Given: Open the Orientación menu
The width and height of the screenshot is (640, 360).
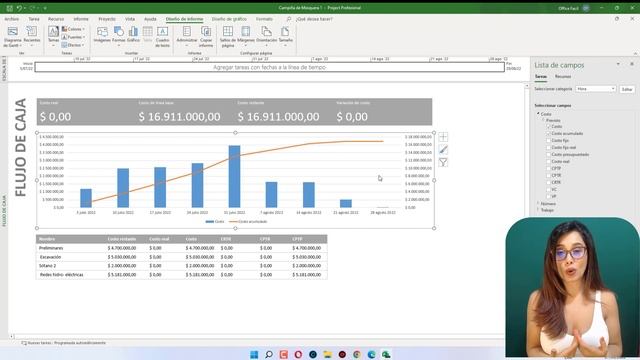Looking at the screenshot, I should [267, 36].
